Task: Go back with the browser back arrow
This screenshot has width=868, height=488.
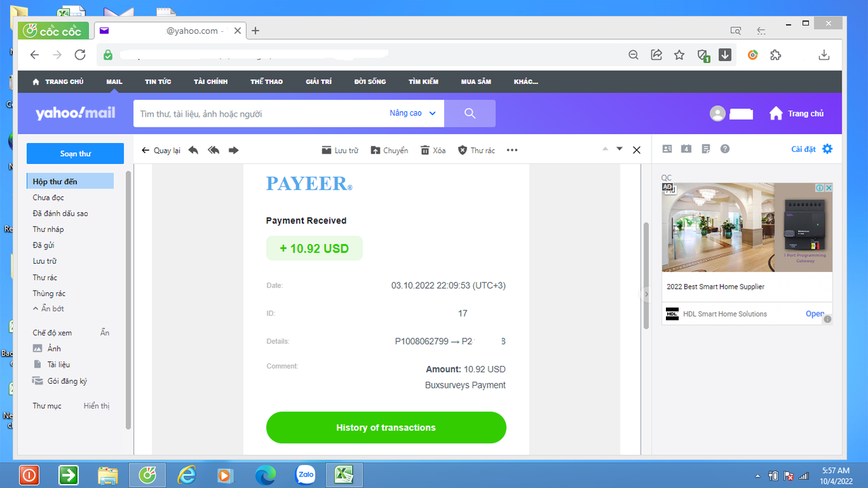Action: tap(35, 56)
